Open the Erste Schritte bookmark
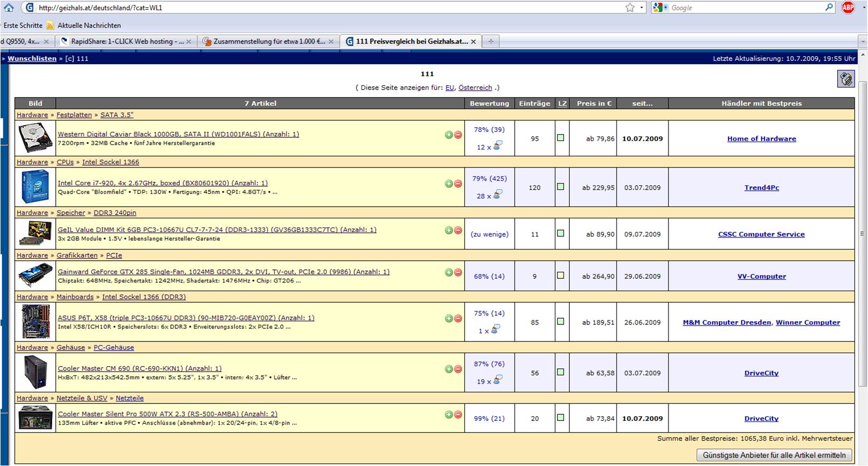This screenshot has height=466, width=868. click(23, 25)
